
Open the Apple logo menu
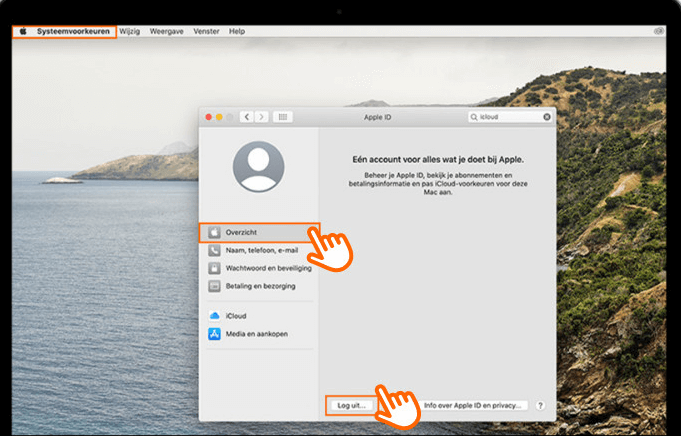(x=23, y=31)
